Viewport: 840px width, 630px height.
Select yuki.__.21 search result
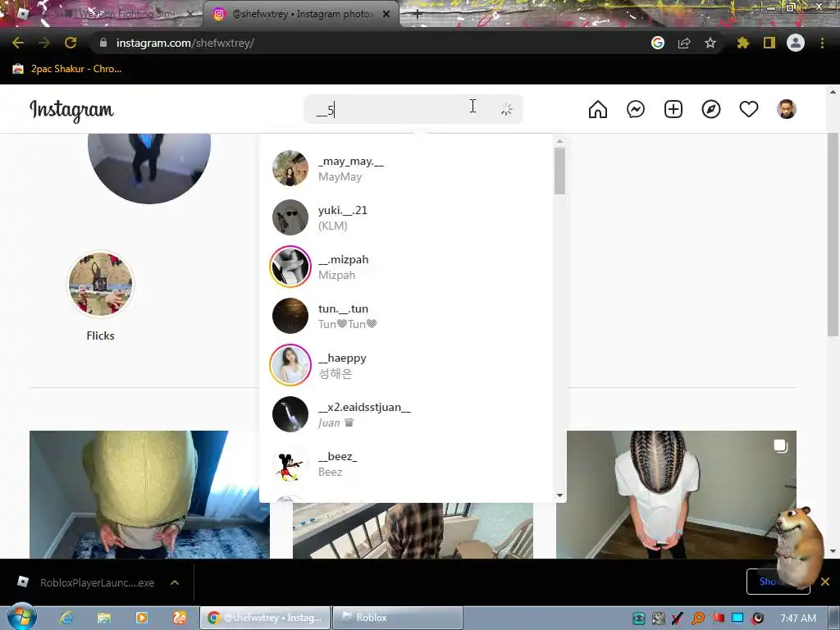click(406, 217)
